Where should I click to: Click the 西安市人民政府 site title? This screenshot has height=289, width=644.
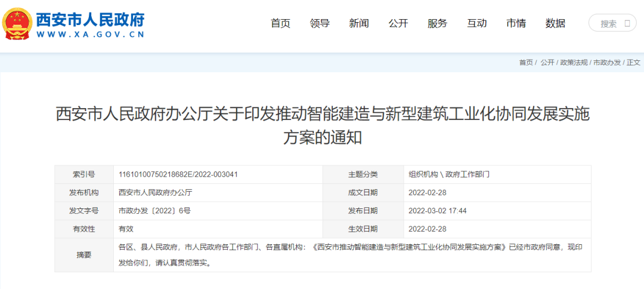coord(91,19)
